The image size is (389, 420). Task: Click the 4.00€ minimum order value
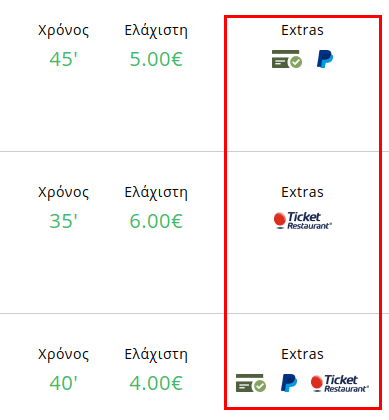(x=156, y=383)
